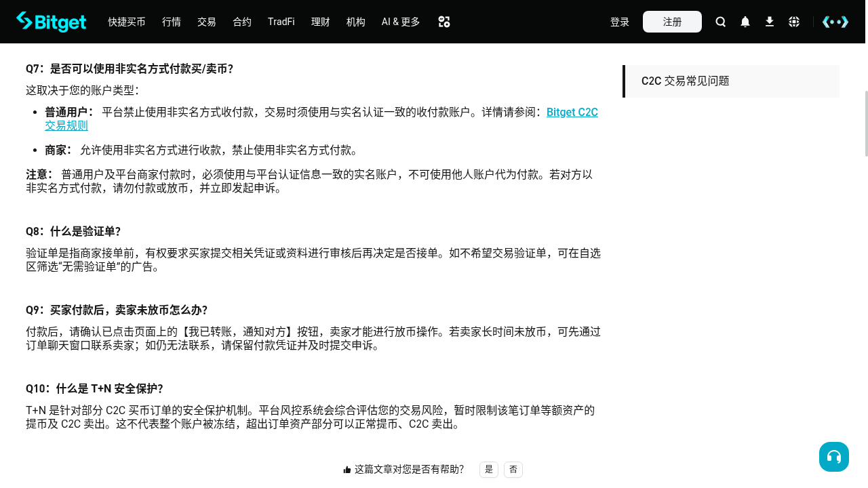Screen dimensions: 868x488
Task: Click the Q7 非实名方式付款 heading
Action: point(130,69)
